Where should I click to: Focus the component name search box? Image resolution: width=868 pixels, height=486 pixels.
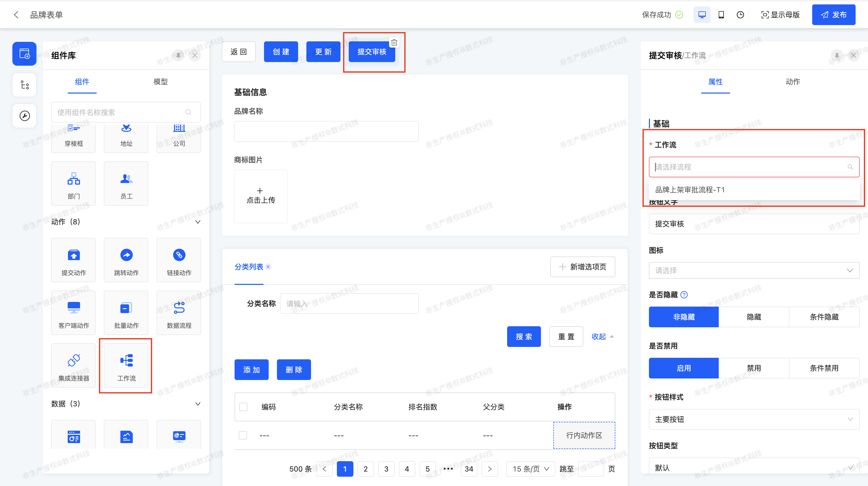coord(126,112)
